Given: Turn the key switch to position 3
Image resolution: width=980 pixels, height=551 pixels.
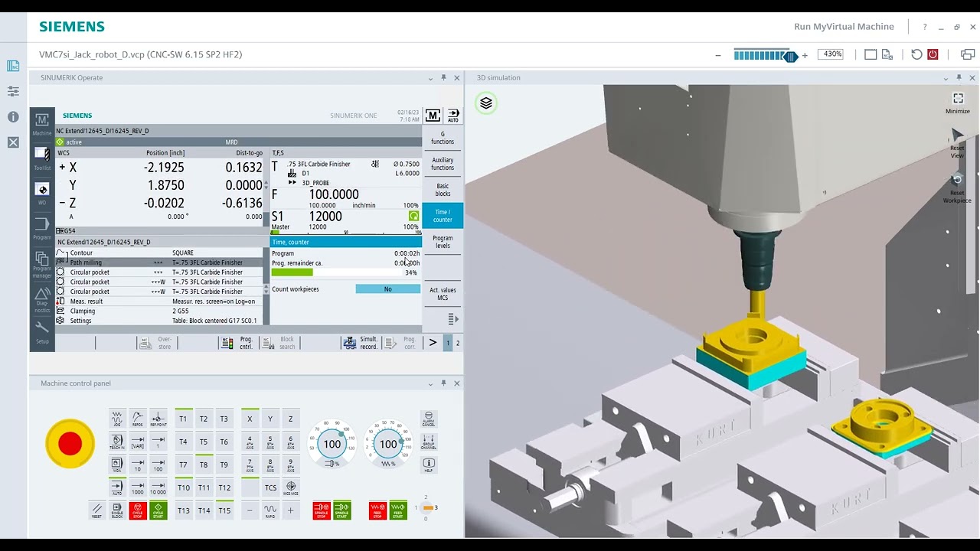Looking at the screenshot, I should (436, 507).
